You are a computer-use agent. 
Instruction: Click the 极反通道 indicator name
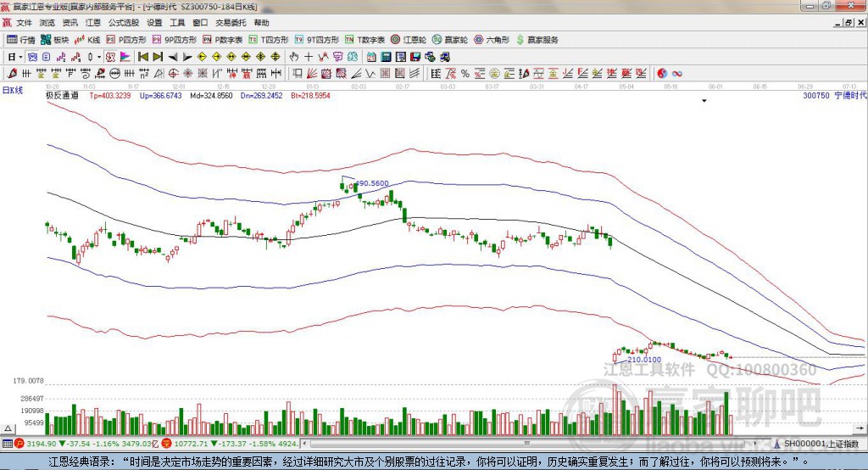pos(62,95)
